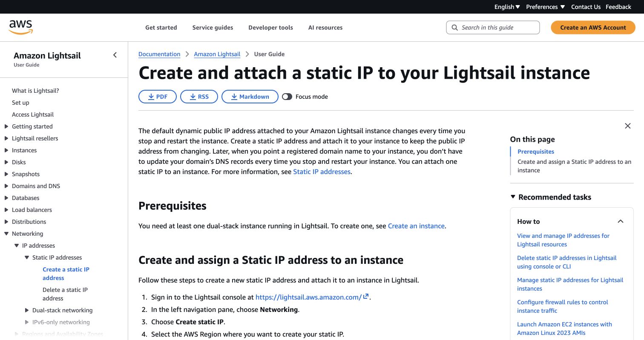Expand the Disks tree node
Viewport: 644px width, 340px height.
(x=6, y=162)
